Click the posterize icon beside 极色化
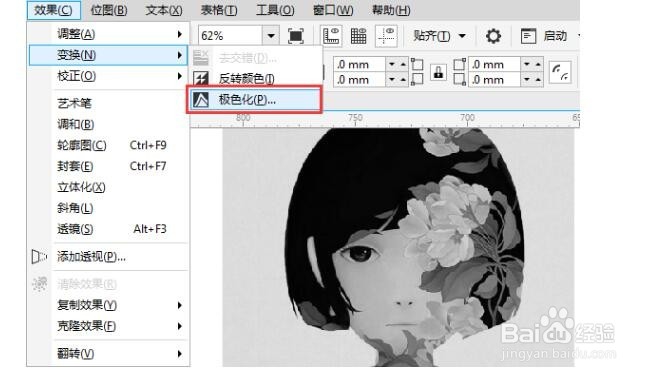This screenshot has width=653, height=377. pyautogui.click(x=201, y=100)
